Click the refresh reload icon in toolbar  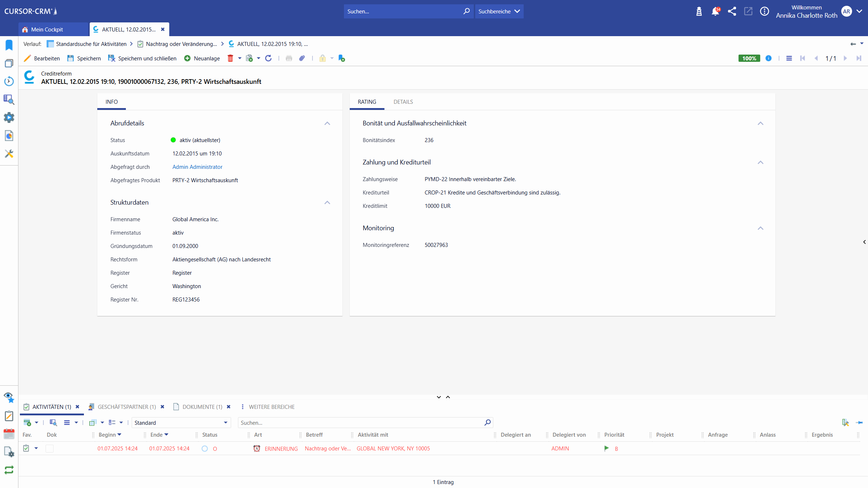click(x=268, y=58)
